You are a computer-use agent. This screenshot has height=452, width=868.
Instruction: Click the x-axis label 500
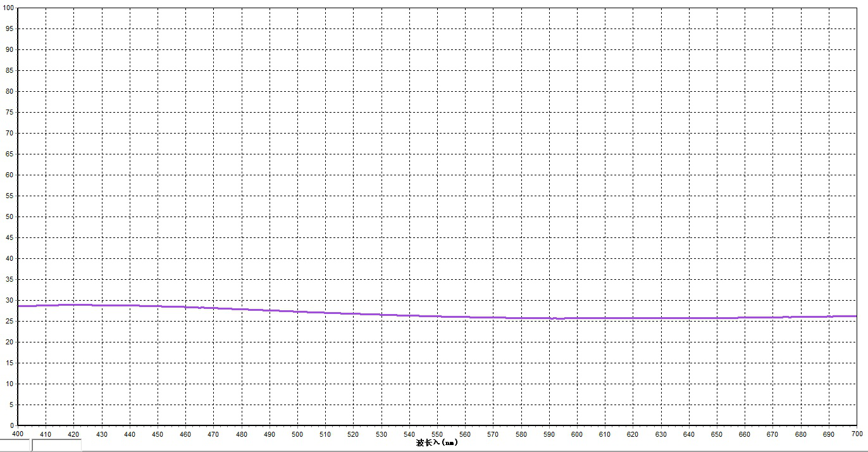click(297, 434)
